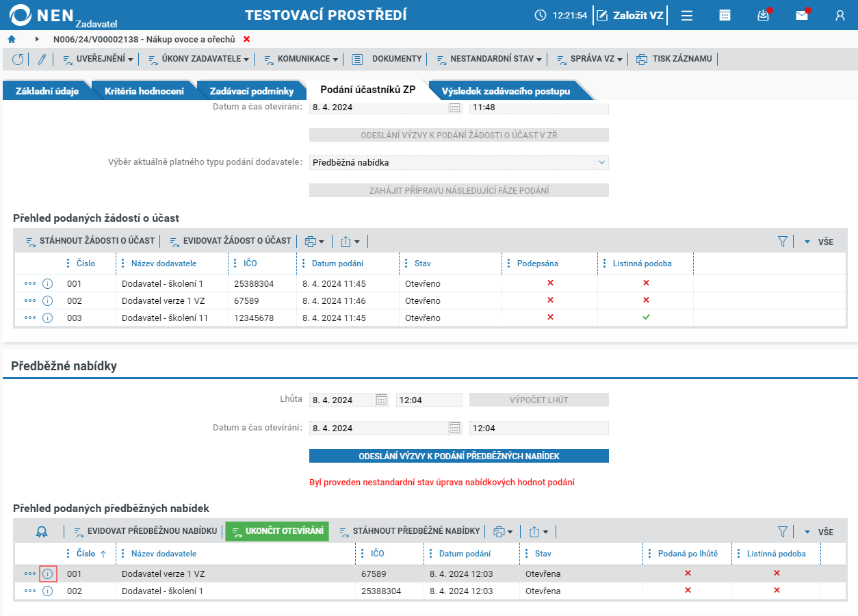Open the KOMUNIKACE menu
Screen dimensions: 858x616
(301, 60)
